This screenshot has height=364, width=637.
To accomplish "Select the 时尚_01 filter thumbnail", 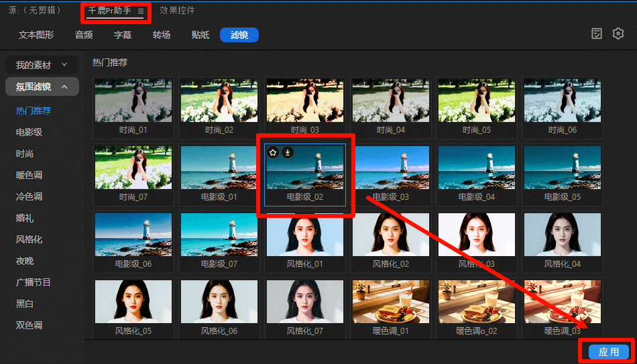I will [133, 100].
